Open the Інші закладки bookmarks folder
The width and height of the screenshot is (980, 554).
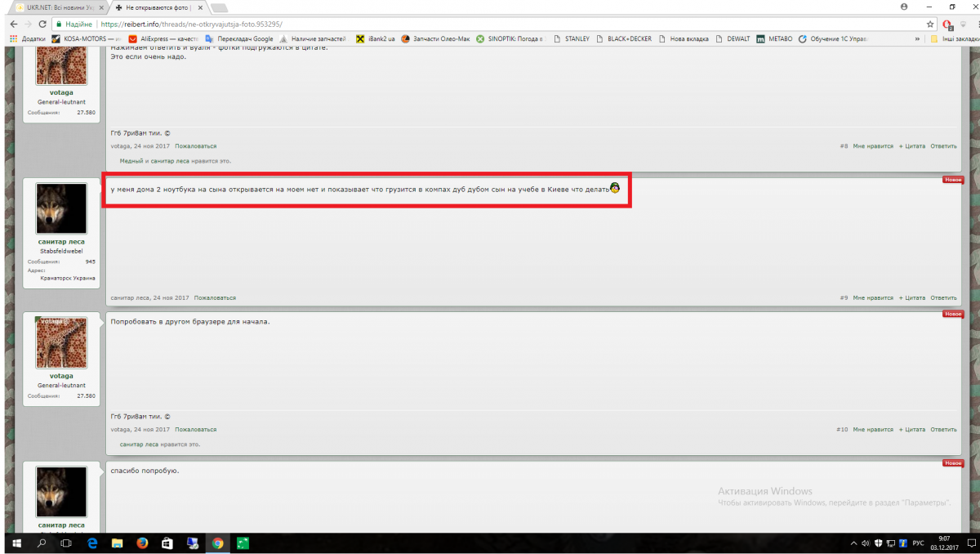pos(955,38)
